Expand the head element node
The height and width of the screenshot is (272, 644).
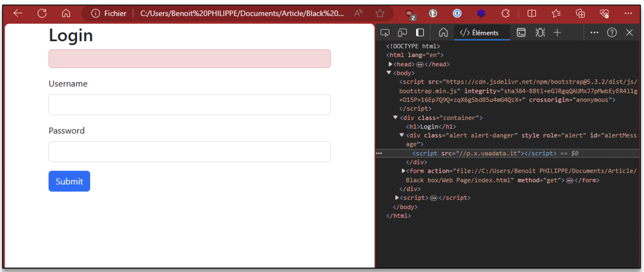point(390,64)
